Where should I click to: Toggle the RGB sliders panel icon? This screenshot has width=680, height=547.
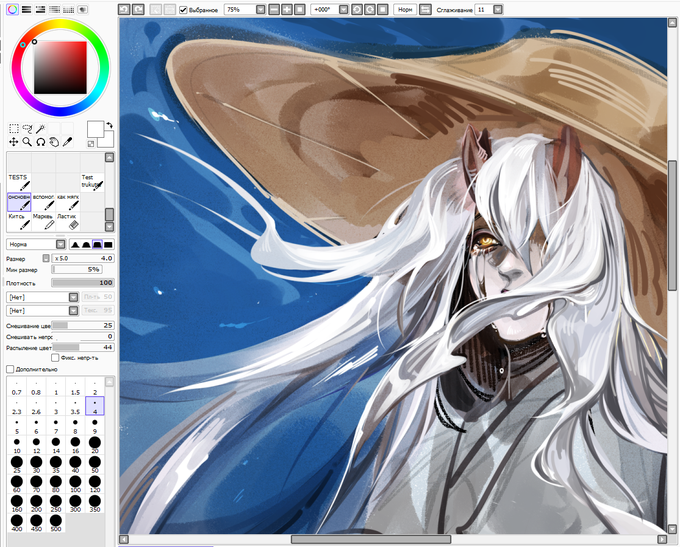[26, 9]
